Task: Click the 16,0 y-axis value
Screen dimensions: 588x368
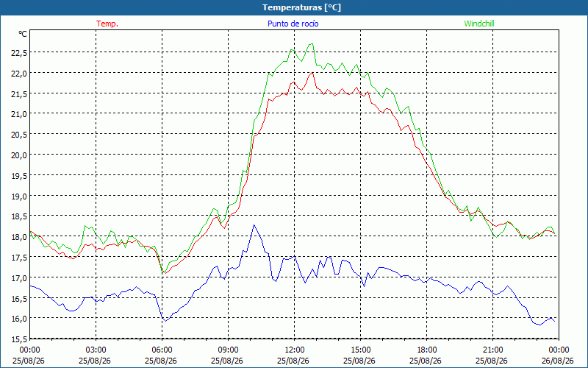Action: (x=19, y=319)
